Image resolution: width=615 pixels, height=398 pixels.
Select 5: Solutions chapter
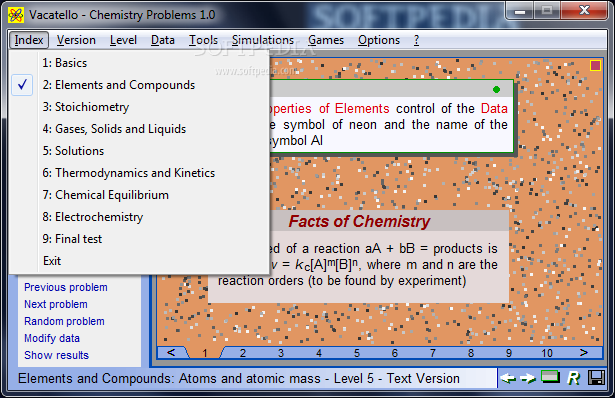coord(139,151)
